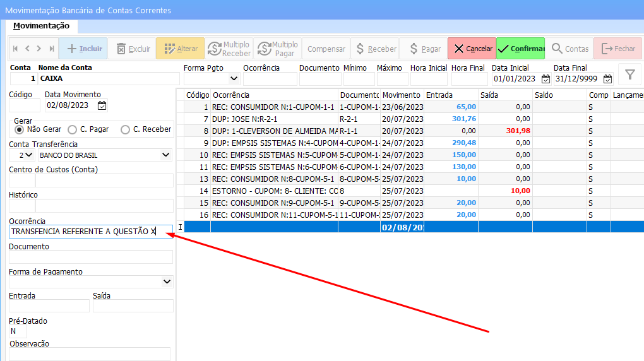This screenshot has height=361, width=644.
Task: Click the Documento filter field at top
Action: (x=320, y=79)
